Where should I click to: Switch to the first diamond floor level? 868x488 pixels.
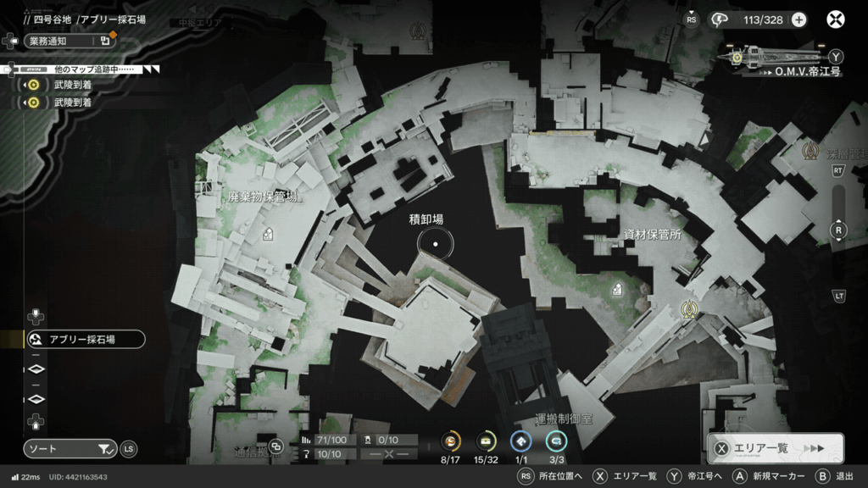pyautogui.click(x=36, y=369)
